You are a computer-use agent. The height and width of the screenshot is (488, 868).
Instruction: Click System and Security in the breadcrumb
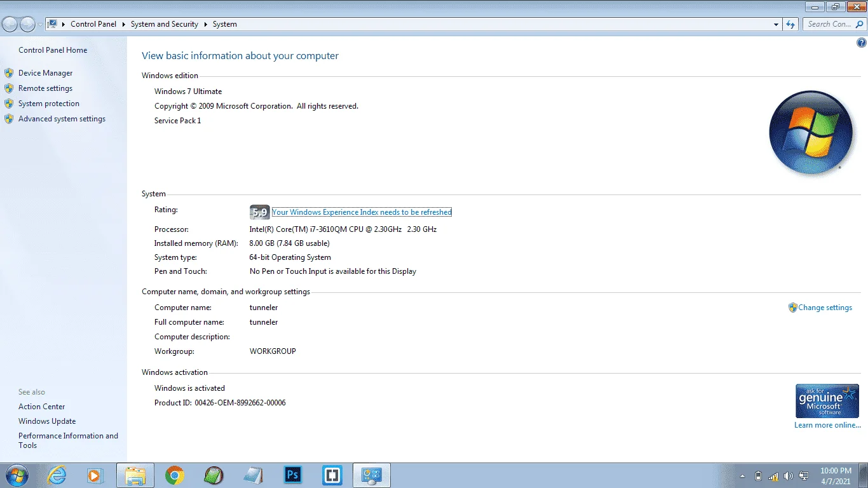coord(165,24)
